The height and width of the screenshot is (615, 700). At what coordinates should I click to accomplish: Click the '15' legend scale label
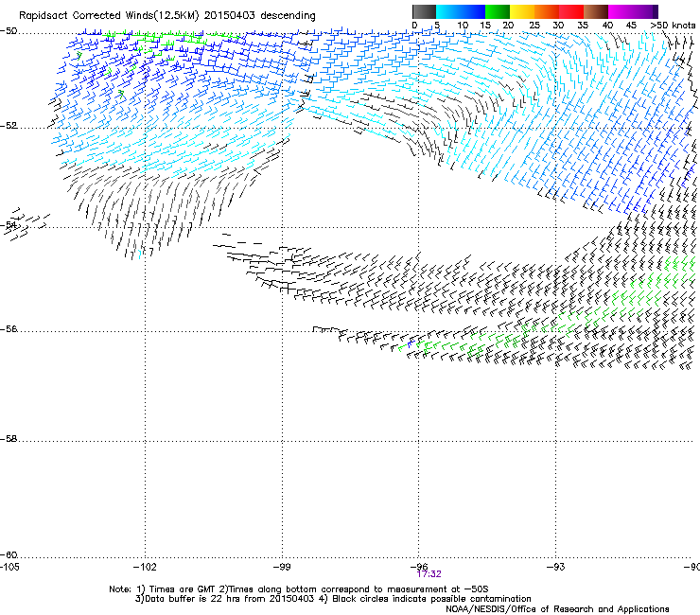[485, 26]
